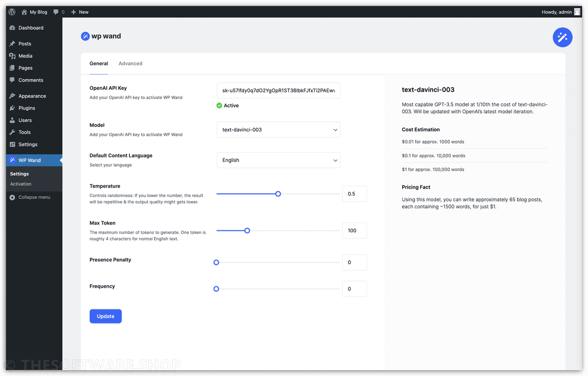588x376 pixels.
Task: Click Howdy, admin account link
Action: [x=557, y=12]
